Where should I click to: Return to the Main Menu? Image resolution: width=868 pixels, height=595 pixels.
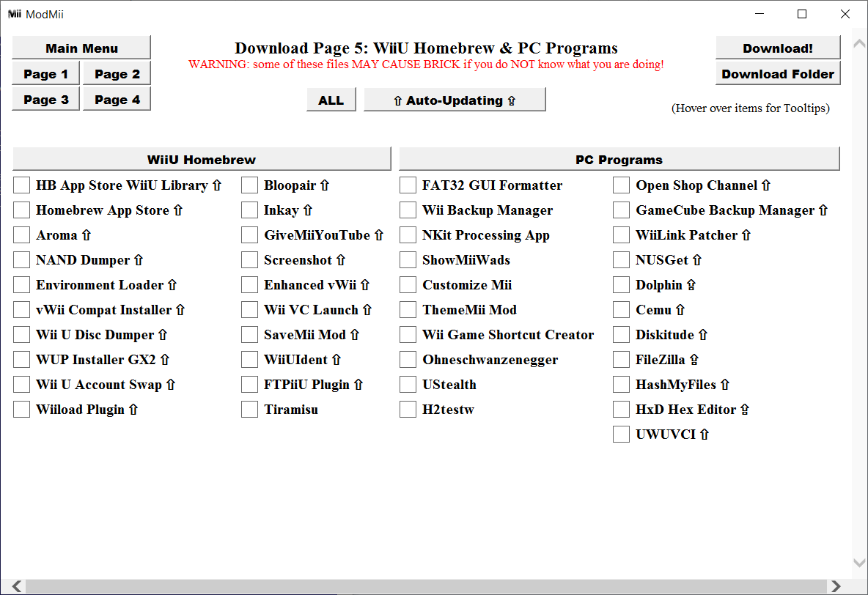[x=81, y=48]
